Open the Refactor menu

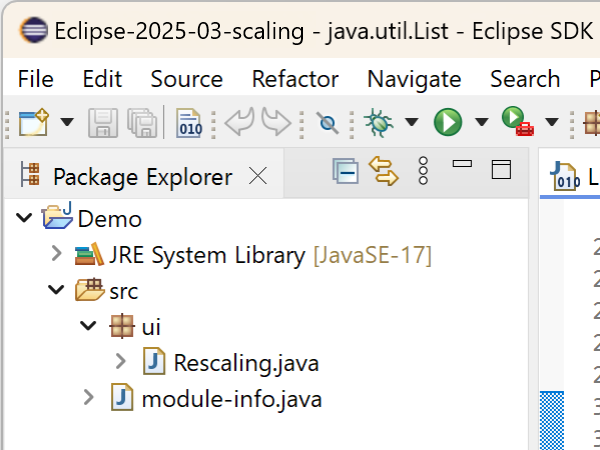295,79
